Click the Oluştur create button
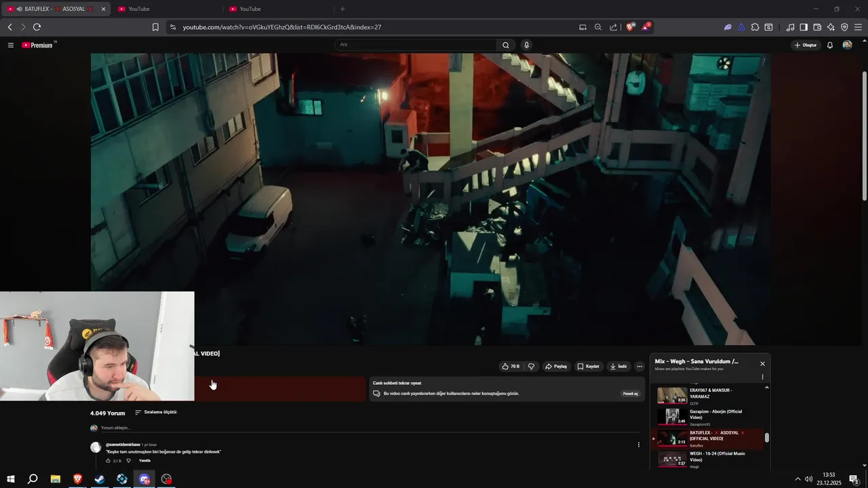The image size is (868, 488). pos(806,45)
